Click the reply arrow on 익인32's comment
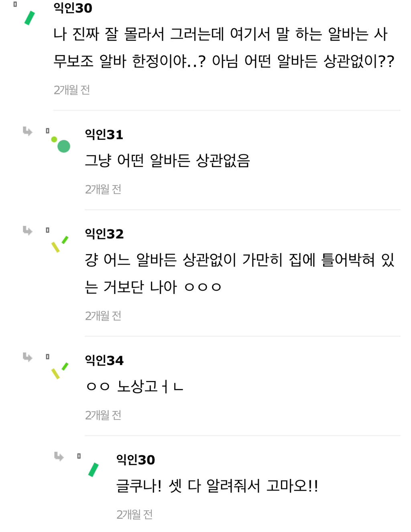 click(x=26, y=230)
